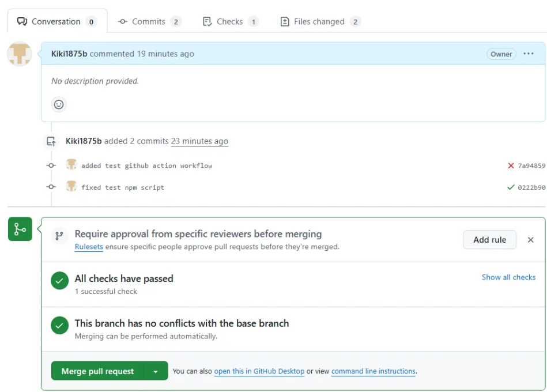547x392 pixels.
Task: Click 'Merging can be performed automatically.' text
Action: tap(146, 336)
